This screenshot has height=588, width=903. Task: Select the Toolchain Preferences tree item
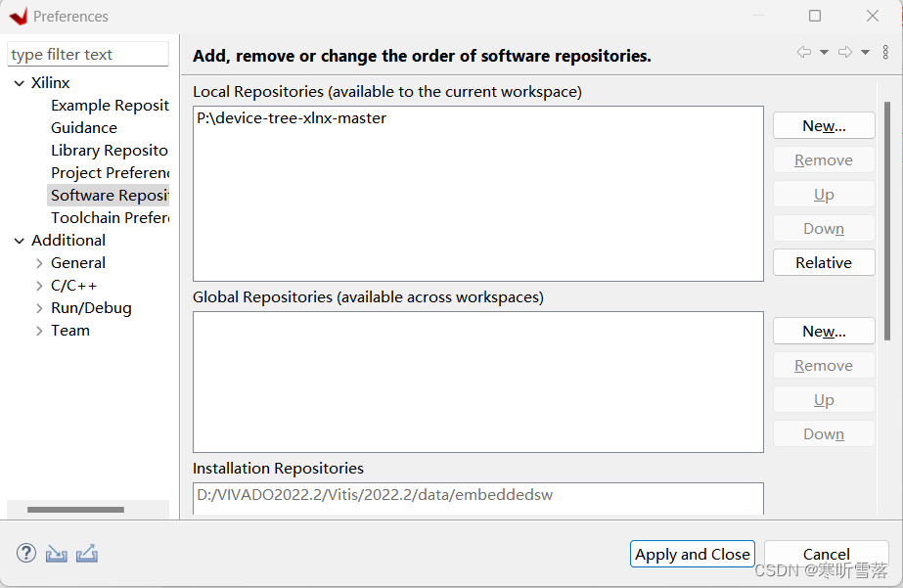click(110, 217)
